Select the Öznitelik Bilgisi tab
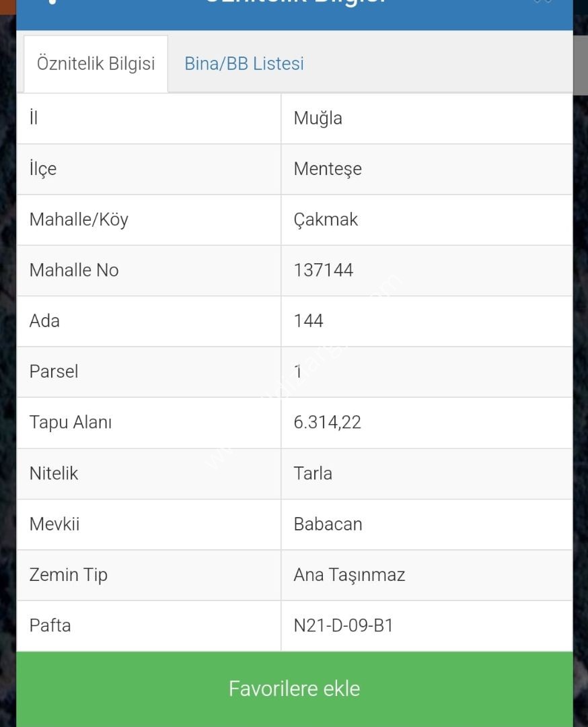 [x=96, y=64]
